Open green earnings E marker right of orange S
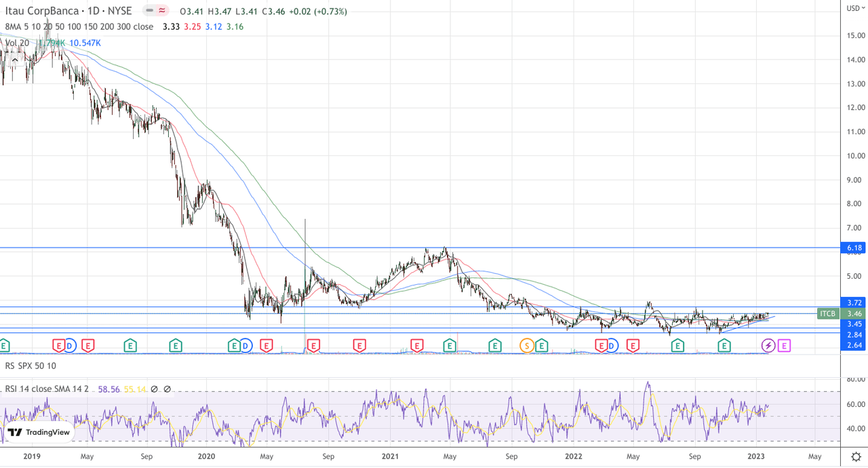The height and width of the screenshot is (468, 868). click(x=541, y=346)
